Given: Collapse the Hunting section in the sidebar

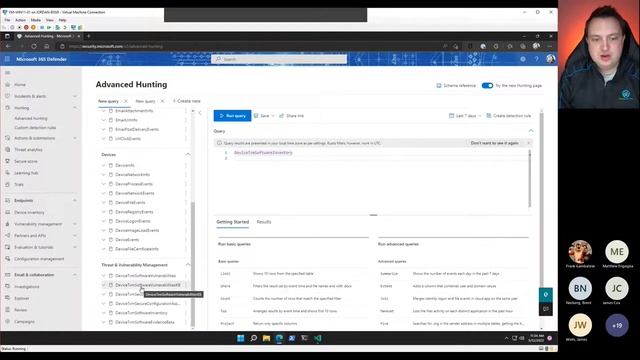Looking at the screenshot, I should 75,108.
